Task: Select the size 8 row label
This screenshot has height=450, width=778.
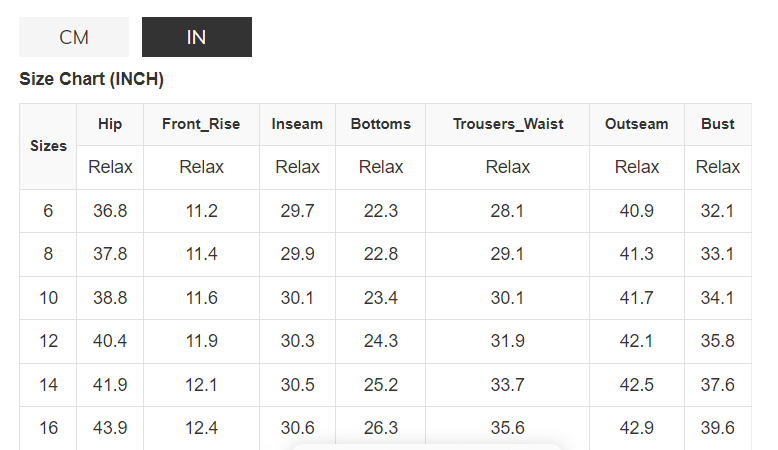Action: click(x=48, y=254)
